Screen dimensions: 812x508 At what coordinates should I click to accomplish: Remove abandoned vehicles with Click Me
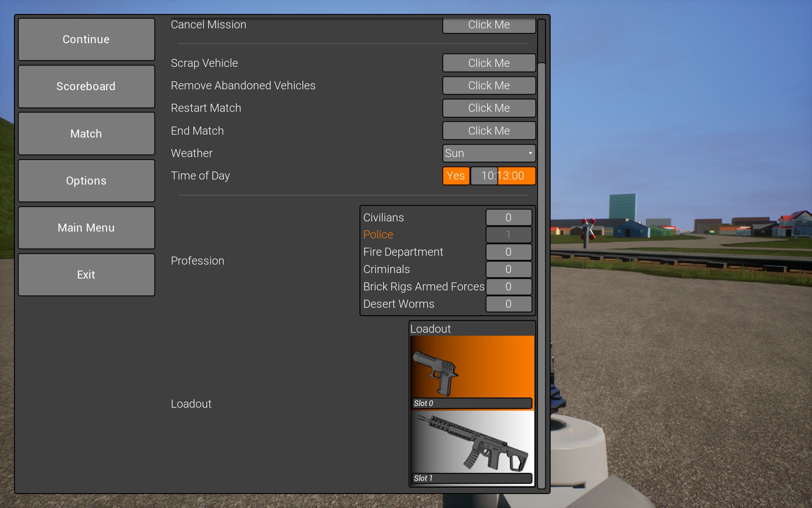(x=489, y=86)
